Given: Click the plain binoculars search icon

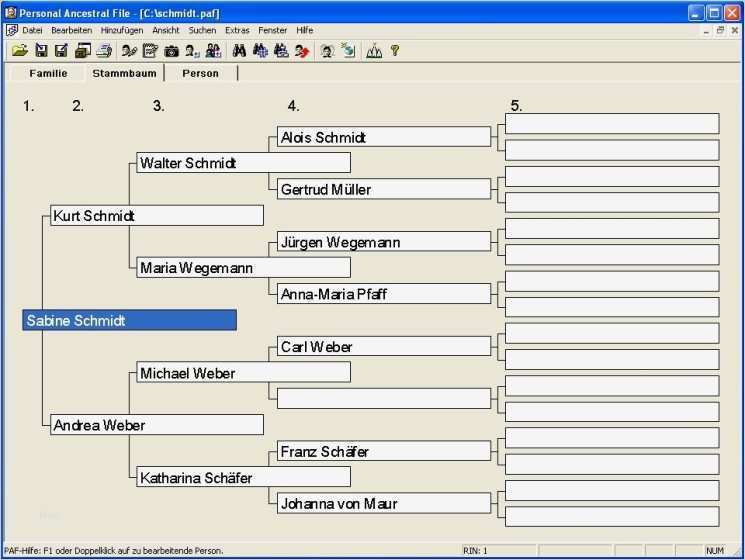Looking at the screenshot, I should 239,50.
